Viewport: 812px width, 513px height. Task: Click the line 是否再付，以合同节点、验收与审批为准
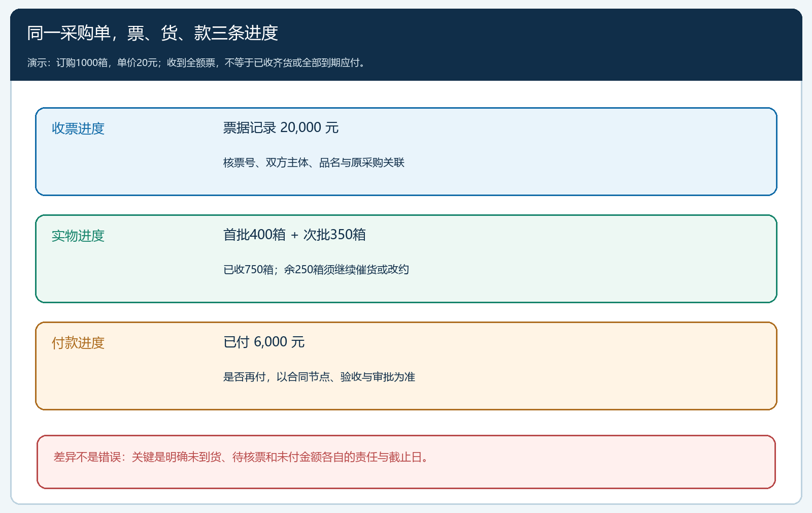point(319,377)
